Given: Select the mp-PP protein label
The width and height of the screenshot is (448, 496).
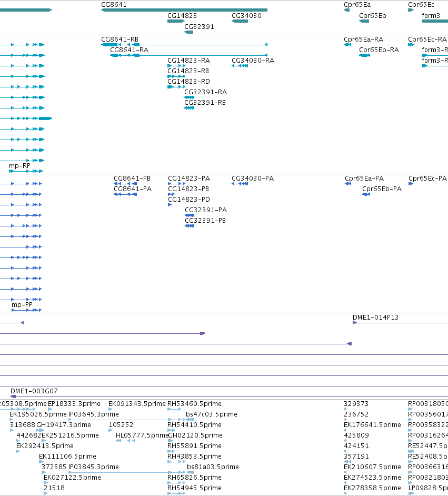Looking at the screenshot, I should tap(22, 305).
